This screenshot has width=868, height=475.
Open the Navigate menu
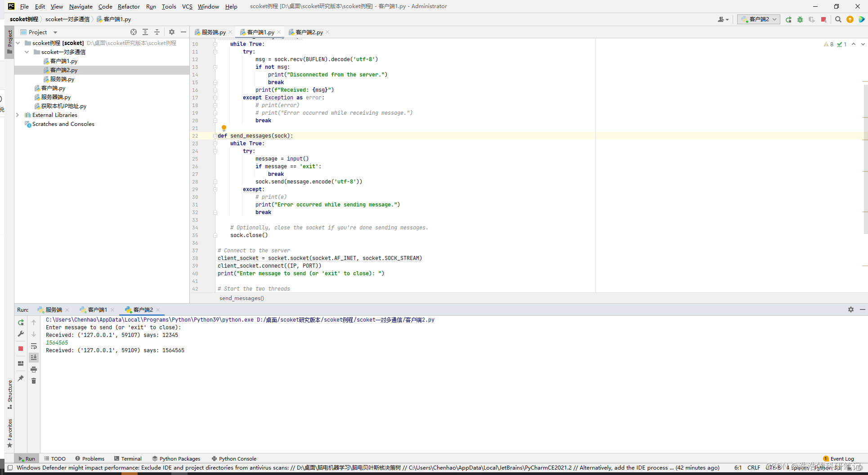coord(81,6)
